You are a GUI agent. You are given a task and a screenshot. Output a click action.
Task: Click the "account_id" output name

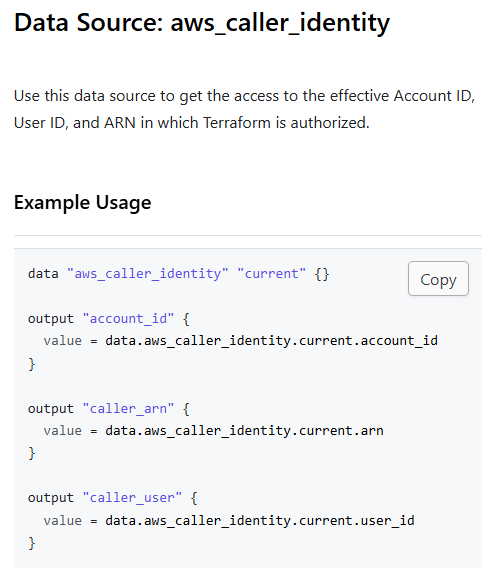click(x=128, y=319)
